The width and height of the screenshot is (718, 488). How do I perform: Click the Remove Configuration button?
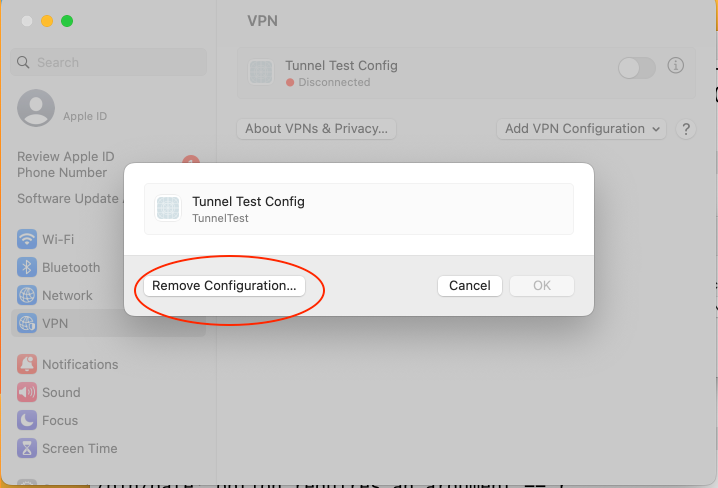(224, 286)
